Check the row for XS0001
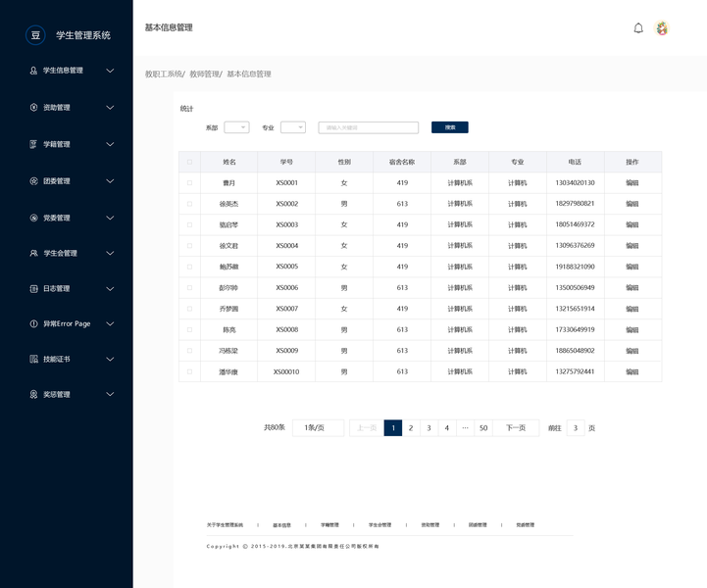Screen dimensions: 707x588 [189, 183]
